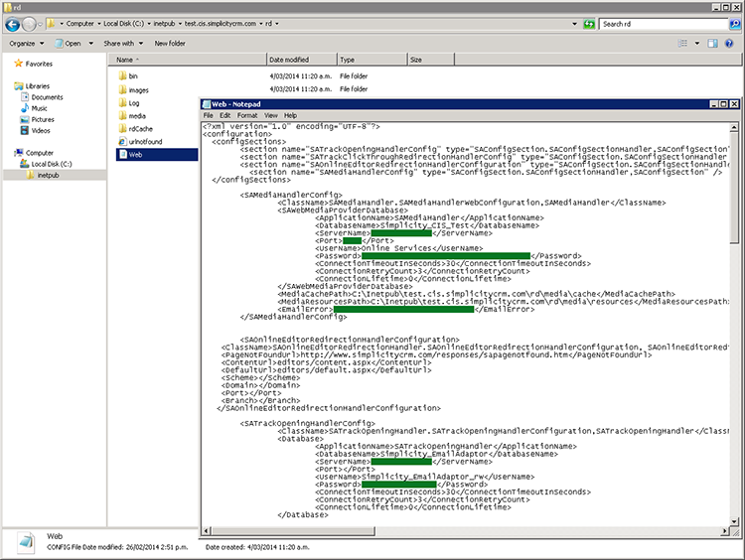The height and width of the screenshot is (560, 745).
Task: Click images row File folder type
Action: coord(354,88)
